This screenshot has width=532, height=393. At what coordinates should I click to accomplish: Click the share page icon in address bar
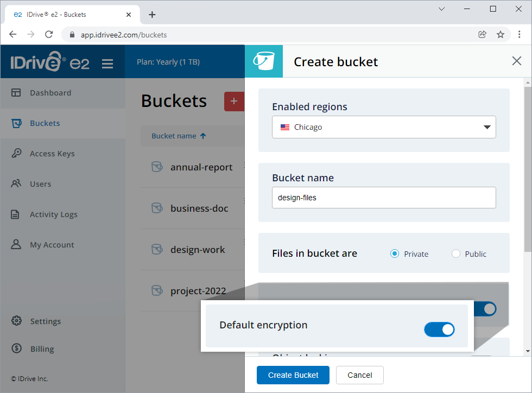[482, 34]
